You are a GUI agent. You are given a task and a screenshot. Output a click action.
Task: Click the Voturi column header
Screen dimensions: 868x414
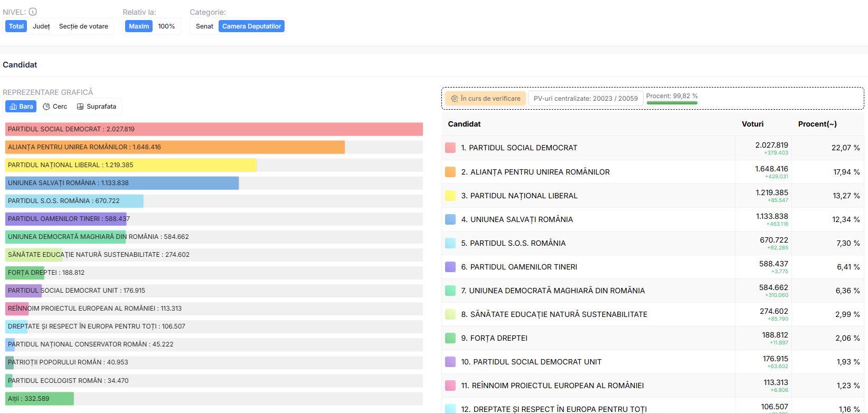click(x=752, y=124)
